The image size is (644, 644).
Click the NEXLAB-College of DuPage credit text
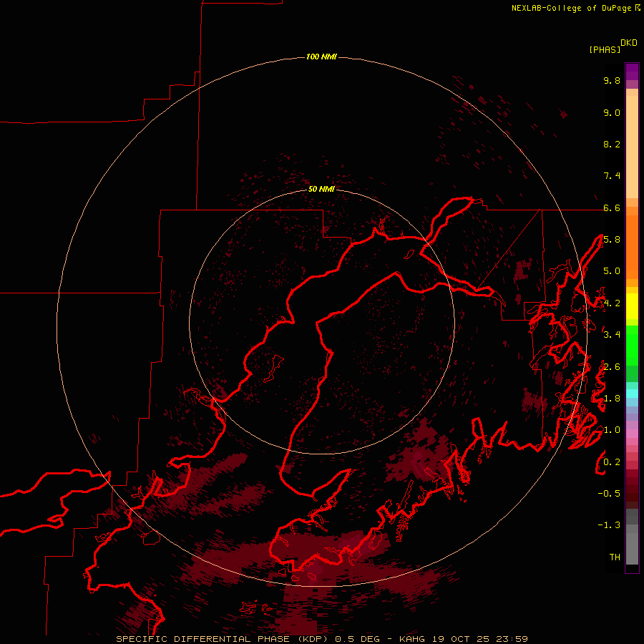pos(571,8)
